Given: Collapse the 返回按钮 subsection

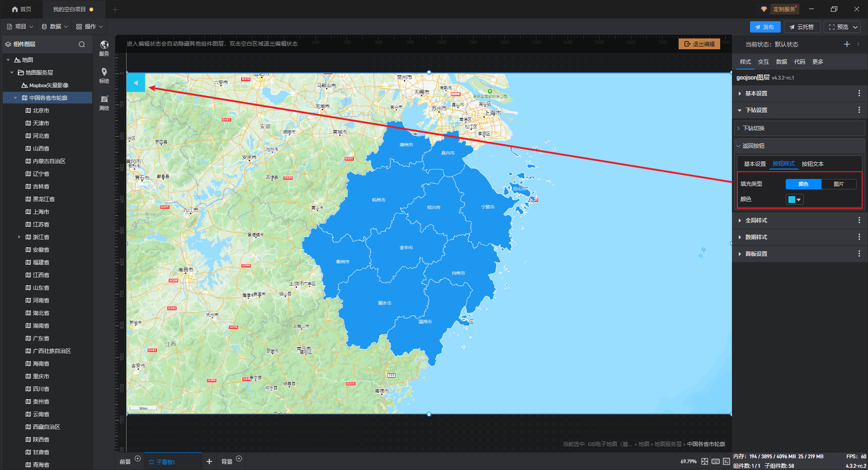Looking at the screenshot, I should pyautogui.click(x=738, y=146).
